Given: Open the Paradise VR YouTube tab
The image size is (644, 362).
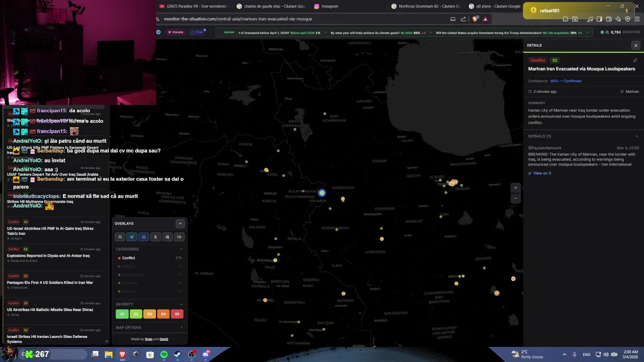Looking at the screenshot, I should pyautogui.click(x=194, y=6).
